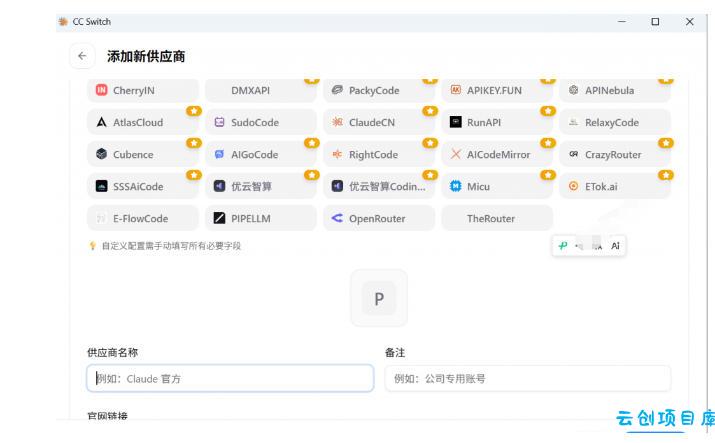Maximize the CC Switch window
The image size is (715, 443).
655,21
